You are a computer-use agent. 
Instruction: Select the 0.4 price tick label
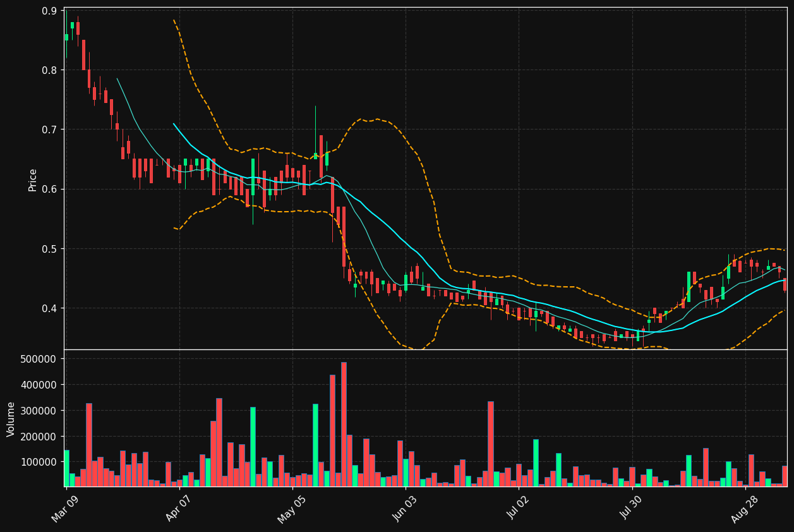click(49, 308)
